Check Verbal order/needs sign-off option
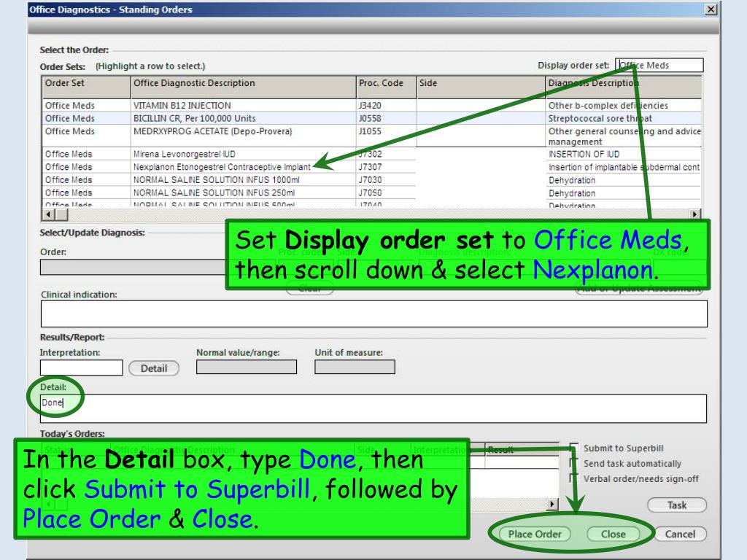The width and height of the screenshot is (747, 560). click(x=574, y=478)
